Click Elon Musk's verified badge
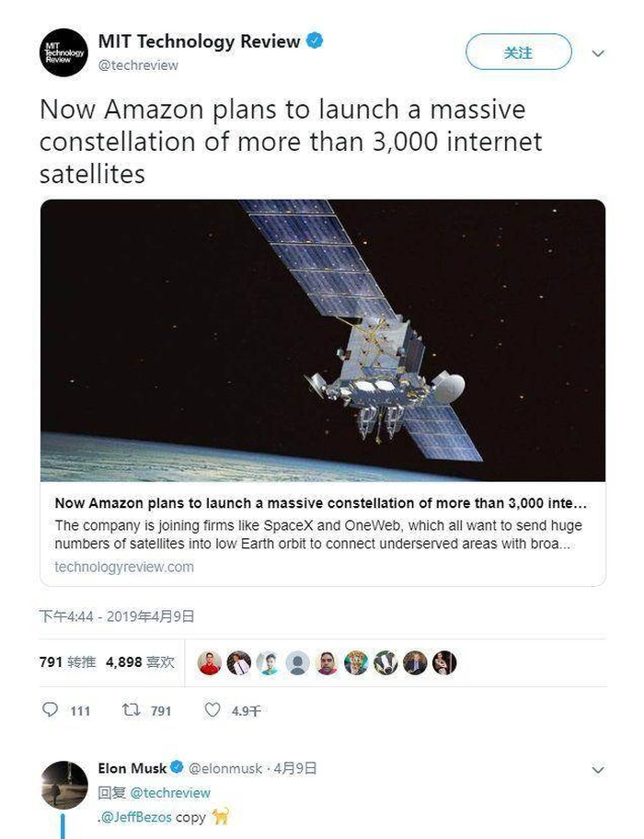 click(x=177, y=768)
